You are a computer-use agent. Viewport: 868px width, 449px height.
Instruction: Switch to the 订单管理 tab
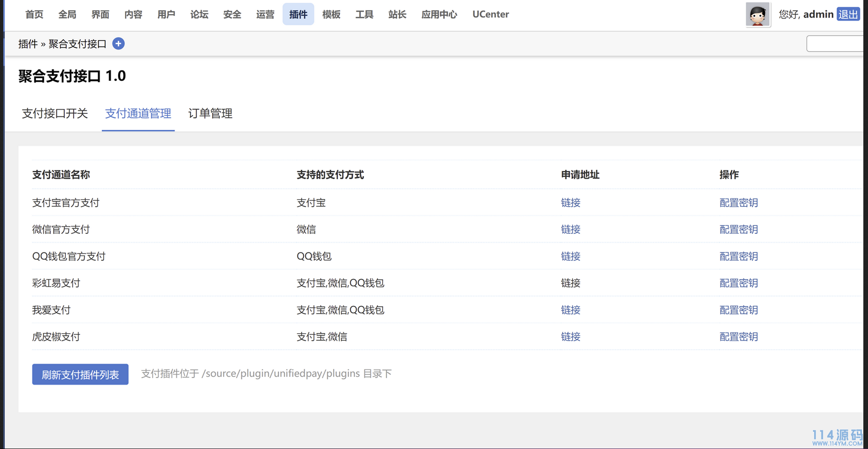pos(210,113)
